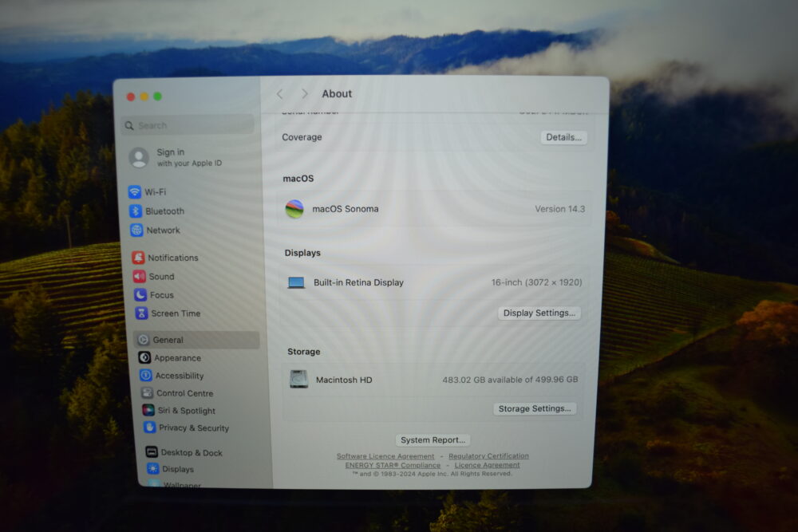Click the Macintosh HD name text

pos(344,380)
